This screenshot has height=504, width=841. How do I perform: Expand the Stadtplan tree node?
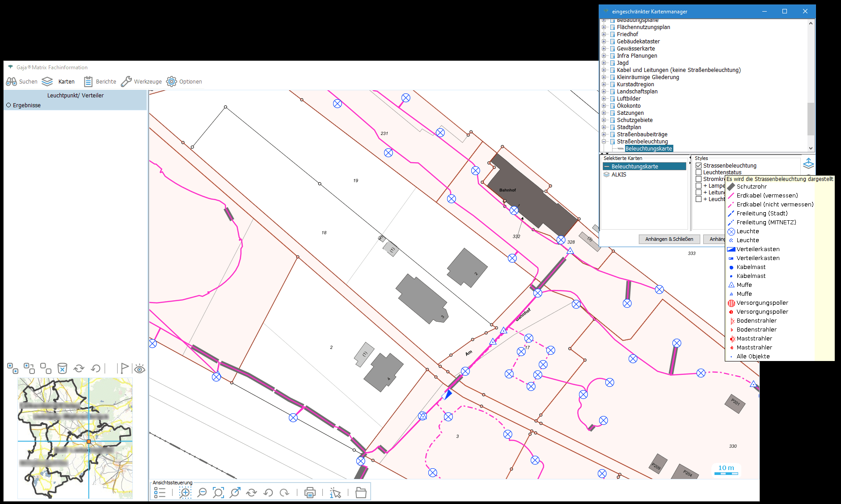pos(604,127)
